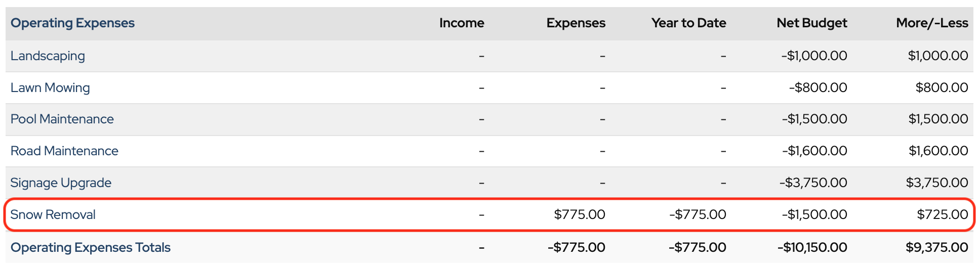Click the Lawn Mowing link
980x267 pixels.
point(50,87)
